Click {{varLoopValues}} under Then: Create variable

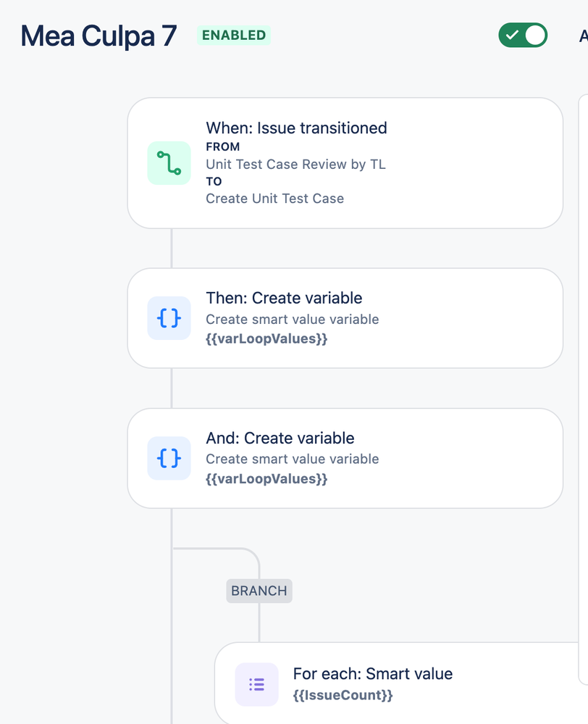[266, 339]
